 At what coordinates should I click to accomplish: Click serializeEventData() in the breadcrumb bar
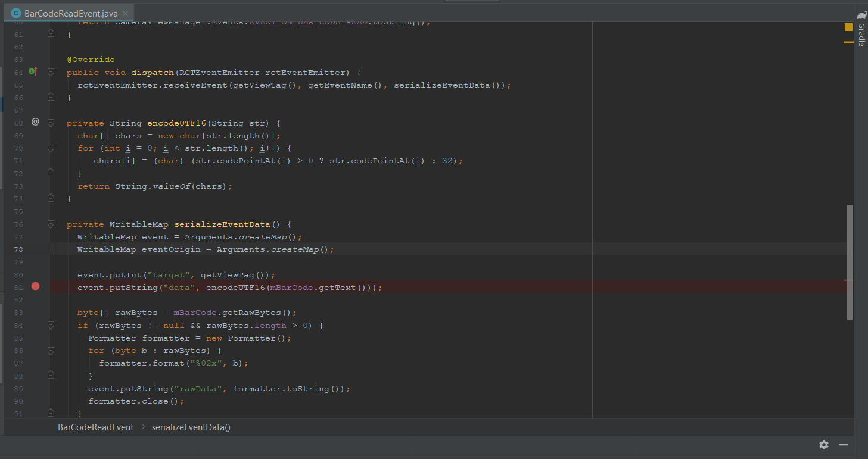tap(191, 427)
